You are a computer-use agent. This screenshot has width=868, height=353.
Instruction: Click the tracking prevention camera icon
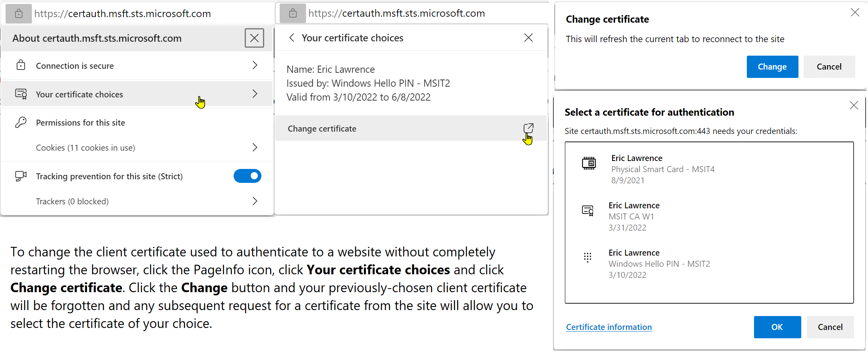point(21,176)
